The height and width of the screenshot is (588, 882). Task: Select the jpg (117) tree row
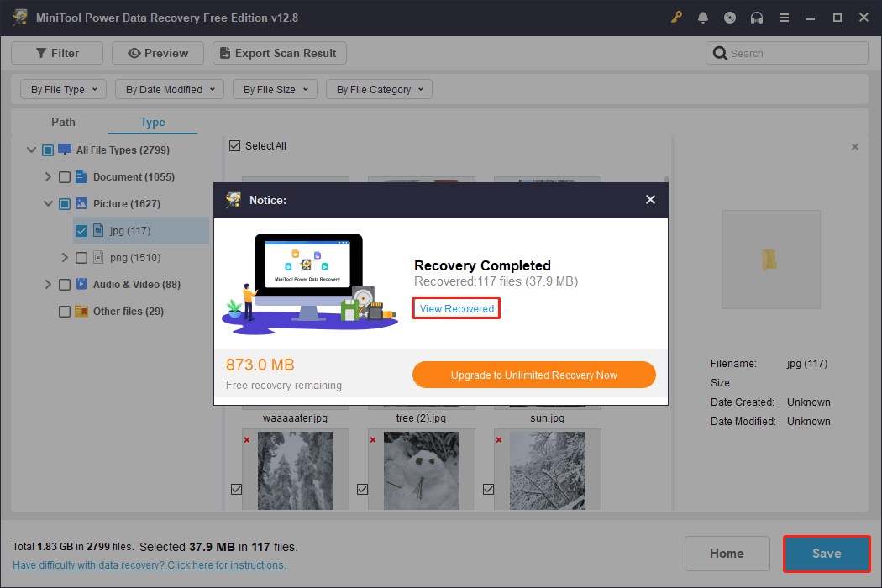tap(140, 231)
